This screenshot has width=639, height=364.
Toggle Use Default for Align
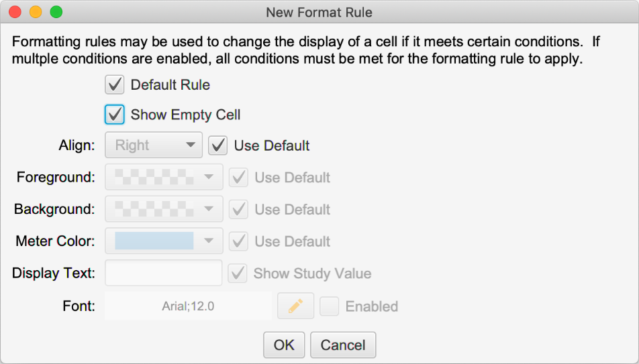tap(218, 145)
